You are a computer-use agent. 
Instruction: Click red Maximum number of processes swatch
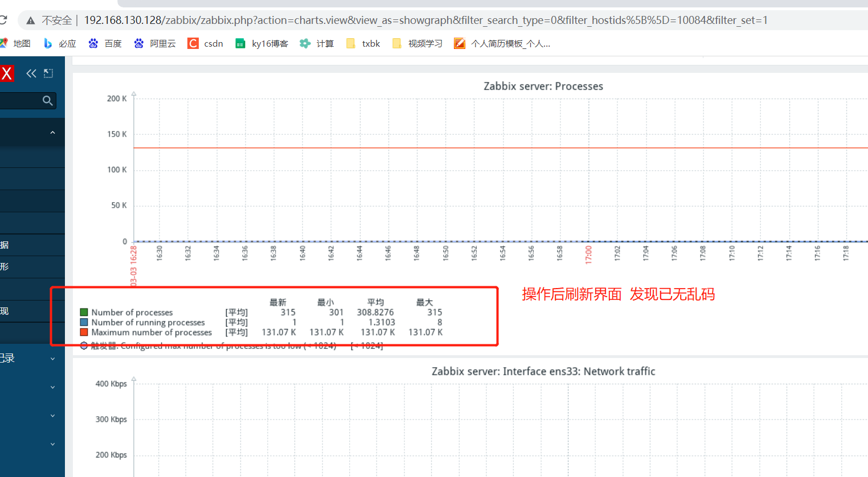84,332
